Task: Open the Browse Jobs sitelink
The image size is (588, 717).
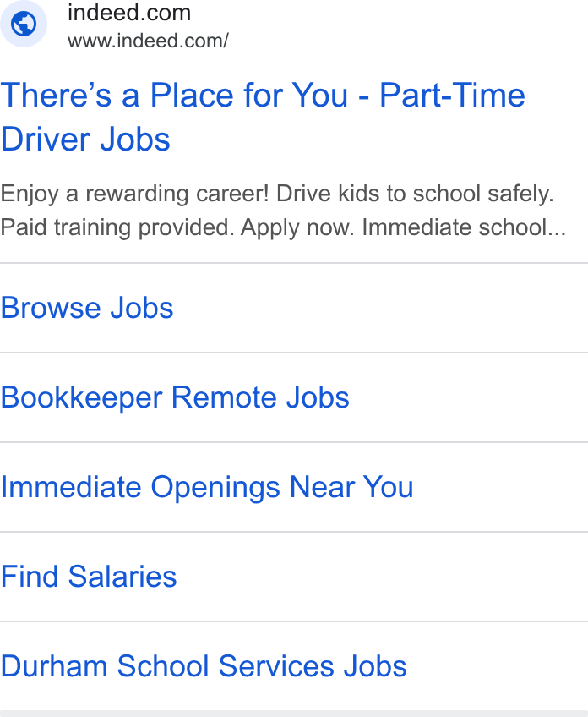Action: pos(87,308)
